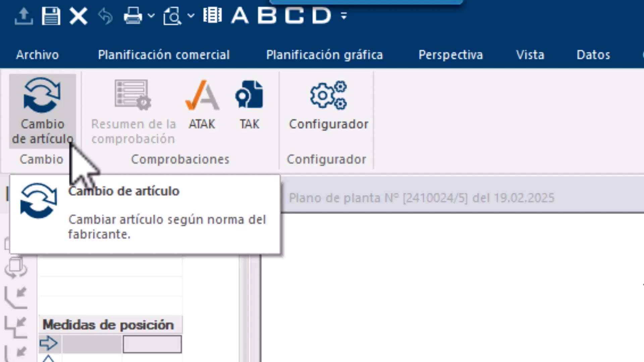Open the Datos tab

593,55
